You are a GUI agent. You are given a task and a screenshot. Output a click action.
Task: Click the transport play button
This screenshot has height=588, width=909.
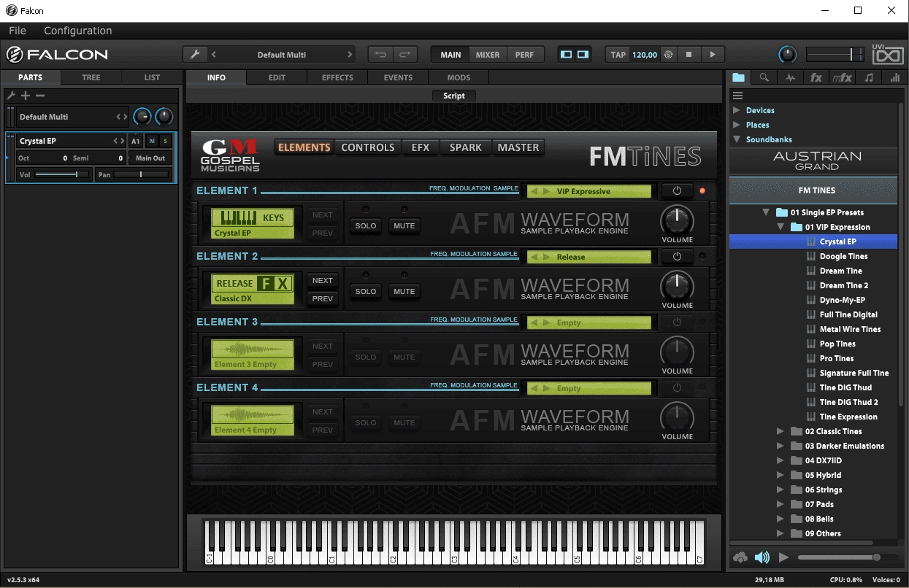(713, 55)
